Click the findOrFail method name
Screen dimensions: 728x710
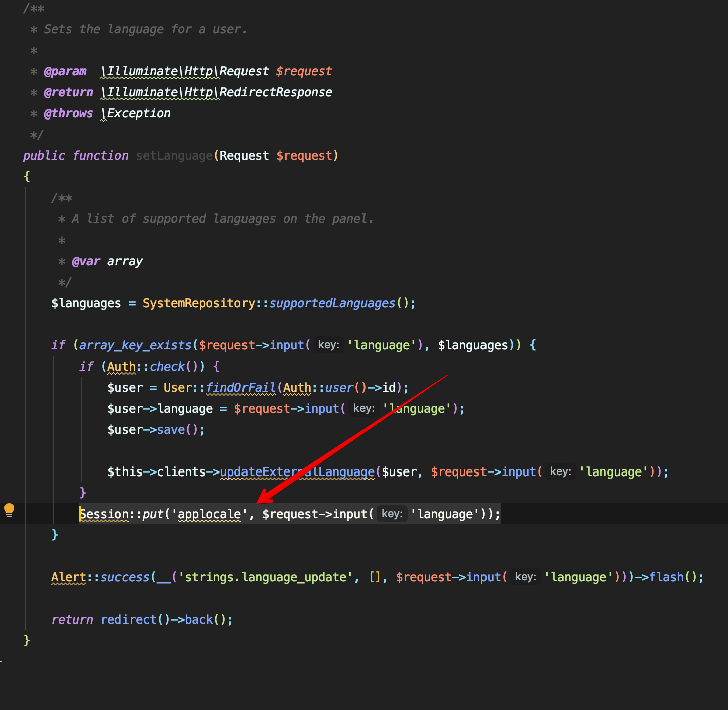pos(240,388)
